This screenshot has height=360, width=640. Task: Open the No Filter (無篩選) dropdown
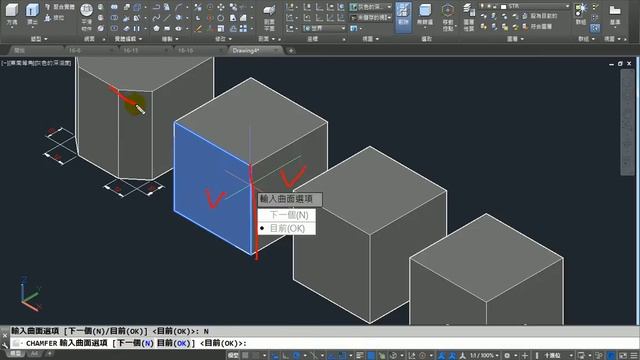424,16
